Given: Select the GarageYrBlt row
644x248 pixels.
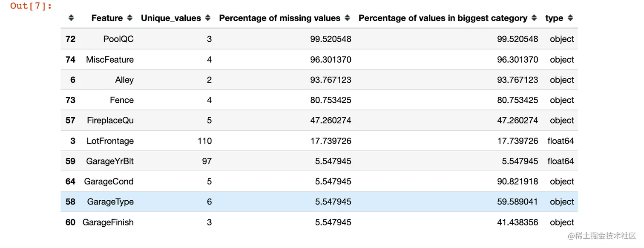Looking at the screenshot, I should (x=319, y=161).
